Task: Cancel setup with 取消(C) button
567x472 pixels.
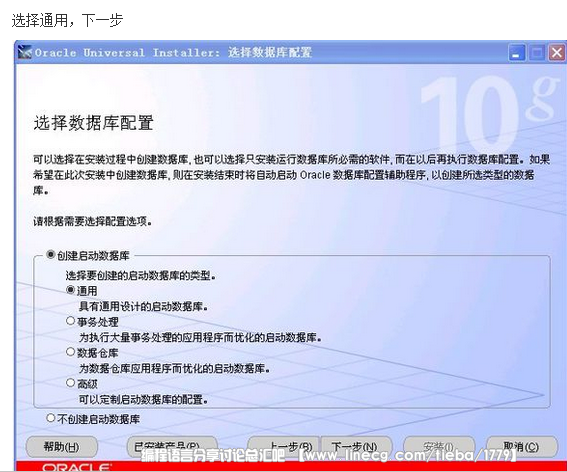Action: click(522, 447)
